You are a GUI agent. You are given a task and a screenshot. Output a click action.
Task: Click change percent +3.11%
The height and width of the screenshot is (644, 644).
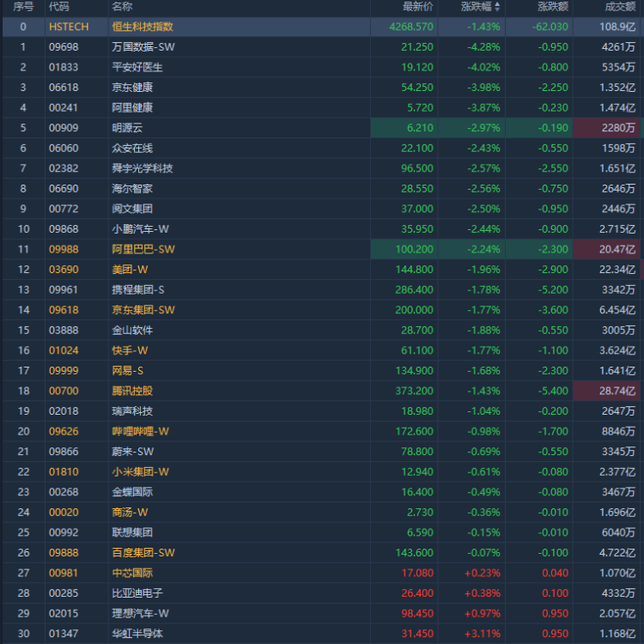point(483,634)
